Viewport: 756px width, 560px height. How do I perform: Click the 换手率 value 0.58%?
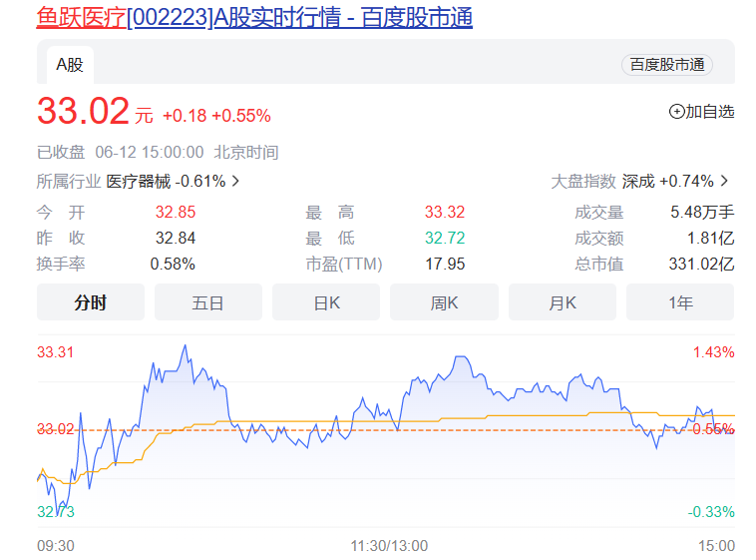click(173, 265)
